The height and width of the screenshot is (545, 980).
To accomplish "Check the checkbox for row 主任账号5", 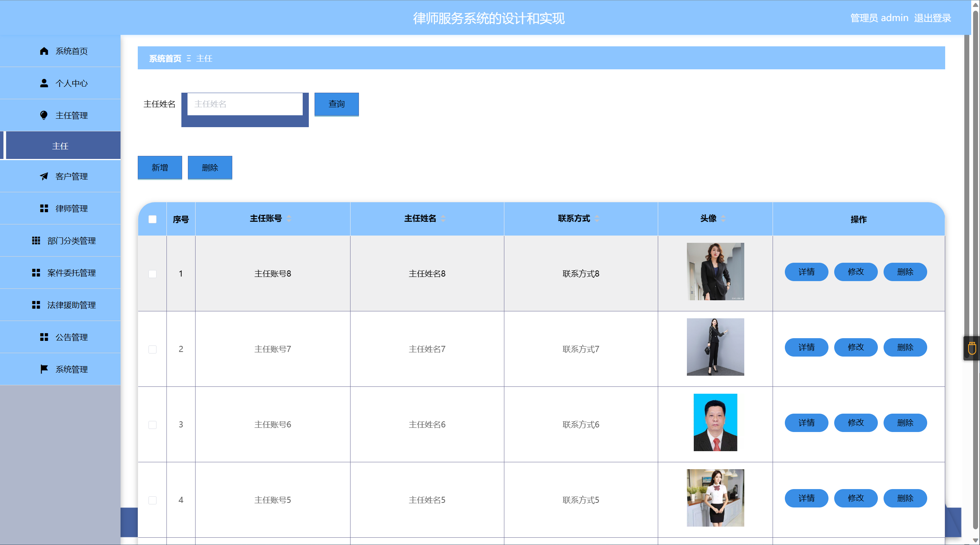I will coord(152,500).
